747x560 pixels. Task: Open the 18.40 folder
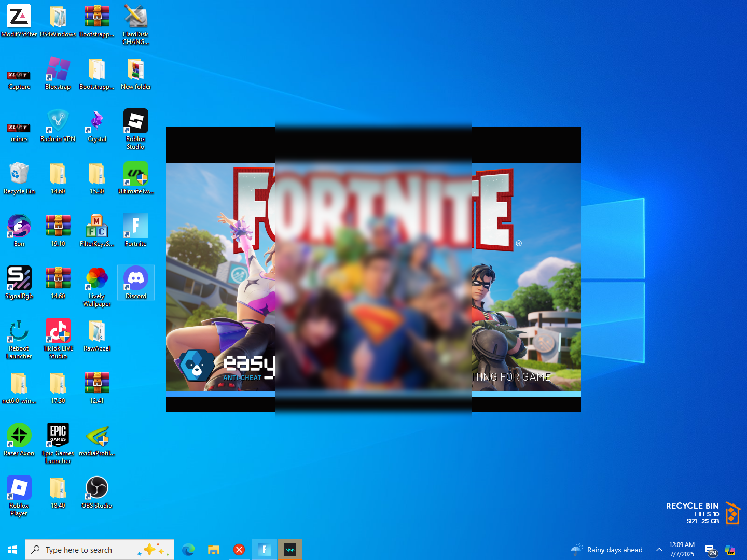(58, 493)
